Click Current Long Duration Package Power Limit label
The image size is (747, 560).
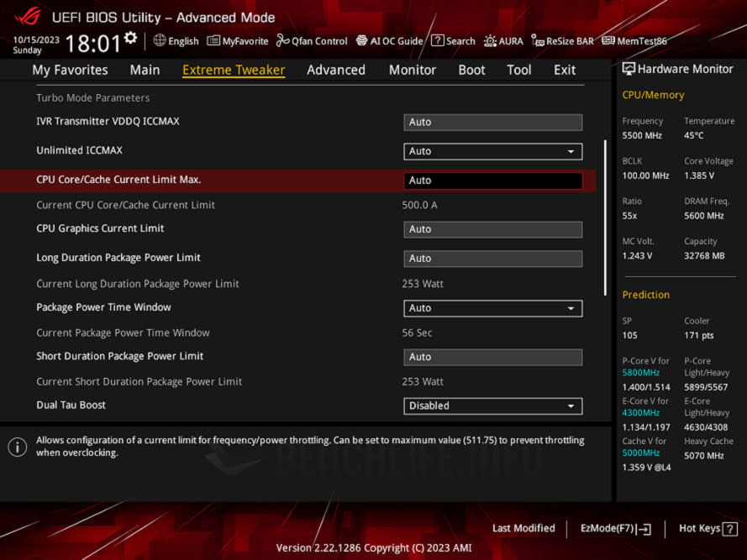tap(138, 284)
